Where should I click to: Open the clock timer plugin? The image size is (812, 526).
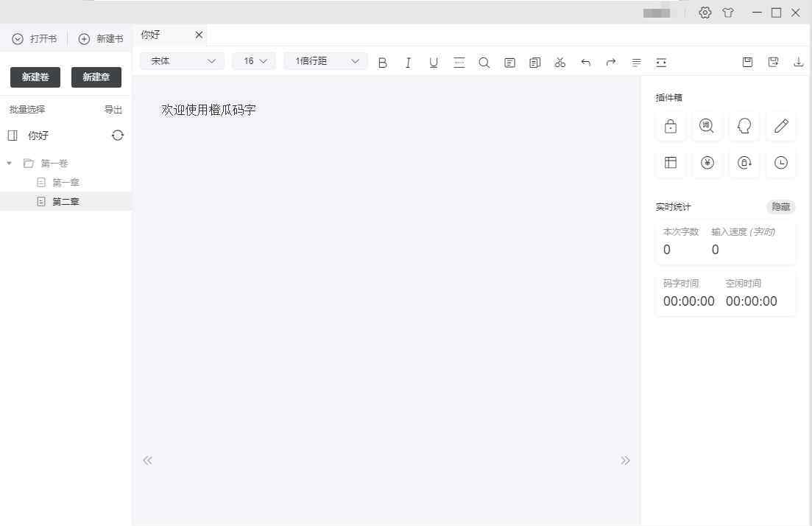point(781,163)
